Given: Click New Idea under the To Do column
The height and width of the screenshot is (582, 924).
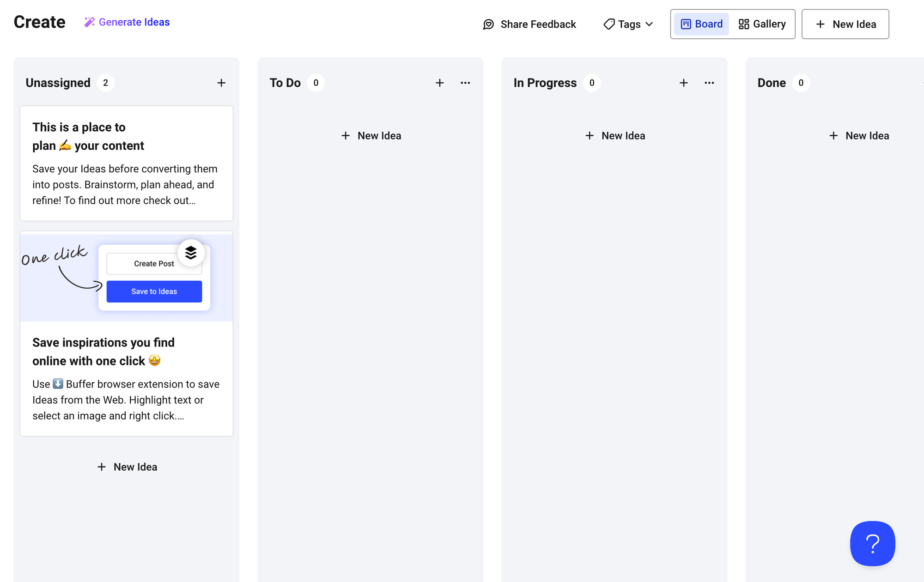Looking at the screenshot, I should tap(371, 135).
